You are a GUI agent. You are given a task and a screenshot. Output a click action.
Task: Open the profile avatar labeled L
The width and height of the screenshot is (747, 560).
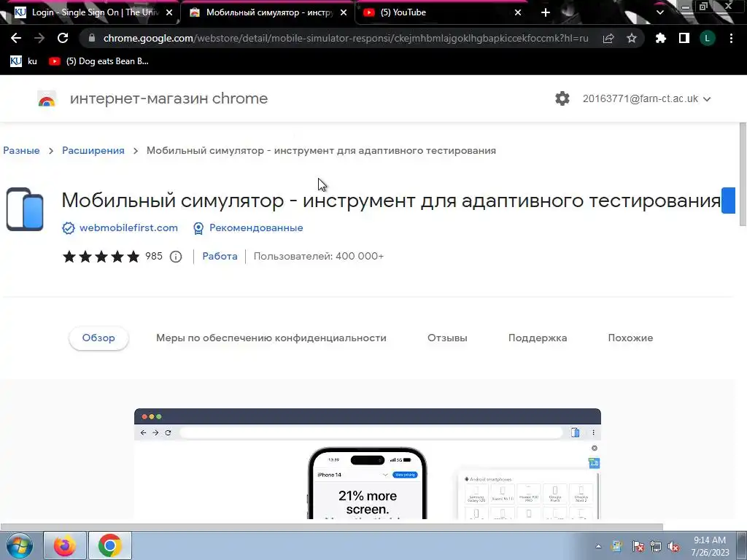pyautogui.click(x=708, y=38)
